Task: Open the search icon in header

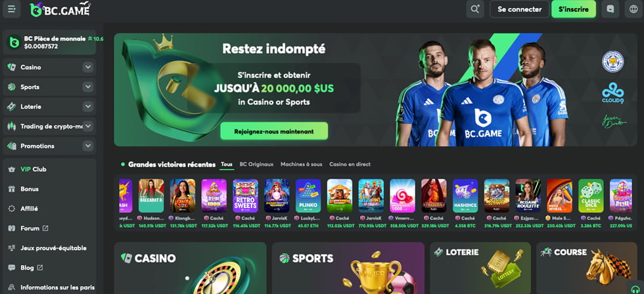Action: (x=475, y=9)
